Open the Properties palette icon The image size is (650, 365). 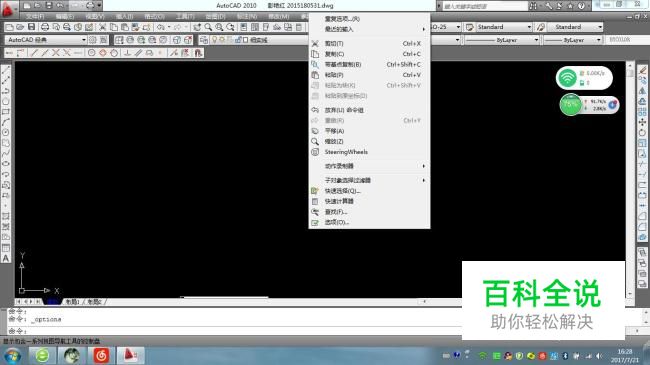coord(244,27)
